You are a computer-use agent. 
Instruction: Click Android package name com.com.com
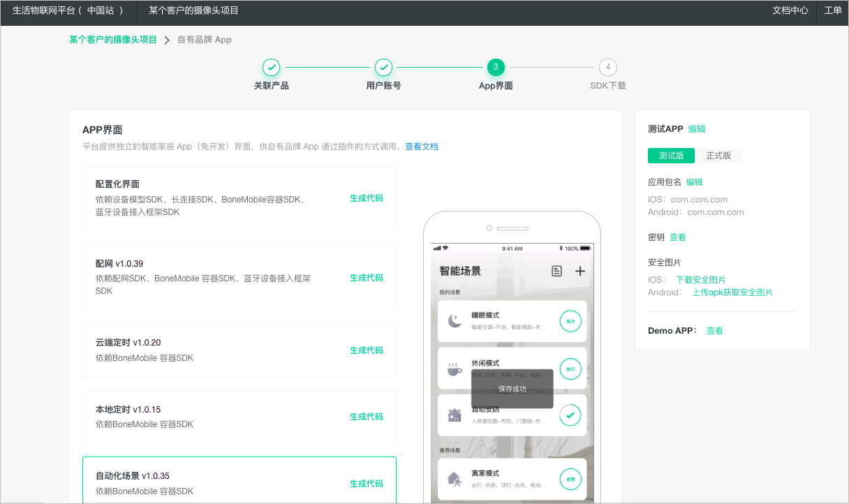[716, 212]
